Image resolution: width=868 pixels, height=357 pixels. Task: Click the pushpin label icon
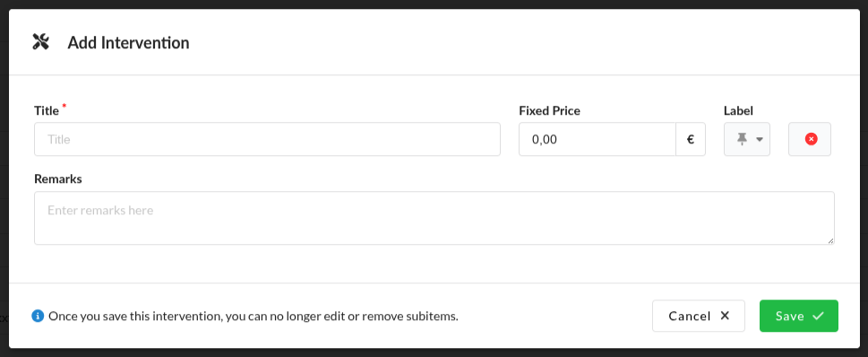pyautogui.click(x=743, y=139)
